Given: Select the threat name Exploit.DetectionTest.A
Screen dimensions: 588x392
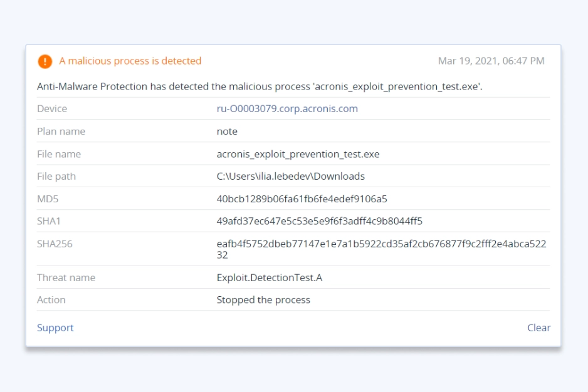Looking at the screenshot, I should 270,277.
